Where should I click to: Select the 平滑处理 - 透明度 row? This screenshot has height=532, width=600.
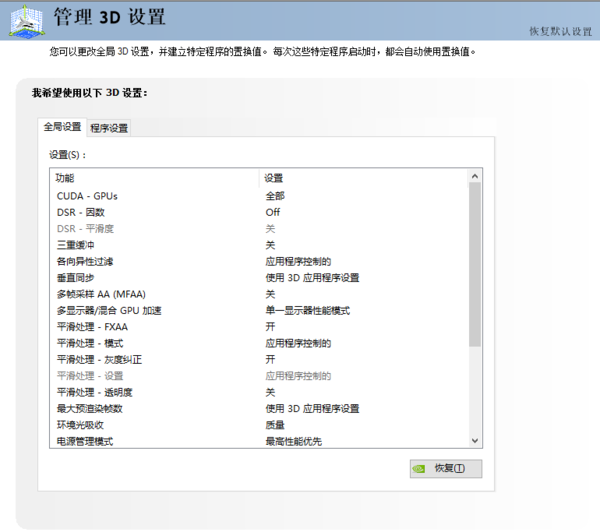tap(259, 392)
